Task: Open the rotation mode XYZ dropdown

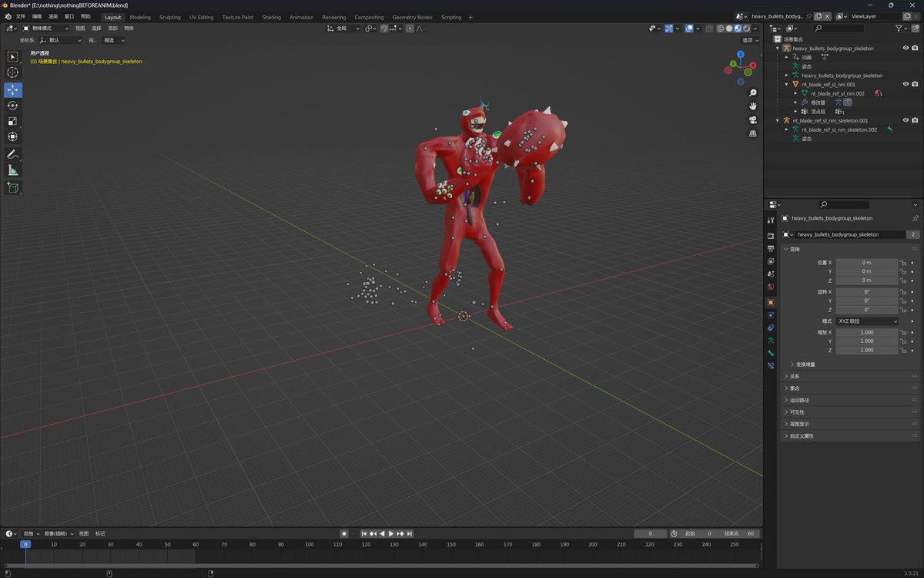Action: coord(867,321)
